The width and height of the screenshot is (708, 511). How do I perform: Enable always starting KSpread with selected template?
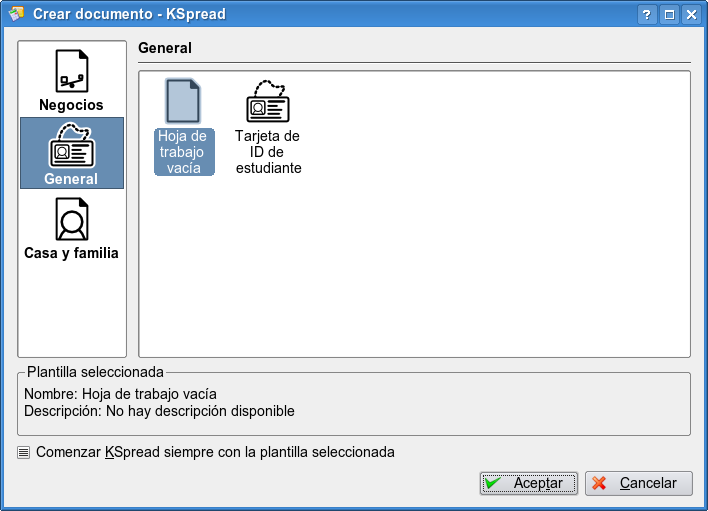point(24,452)
